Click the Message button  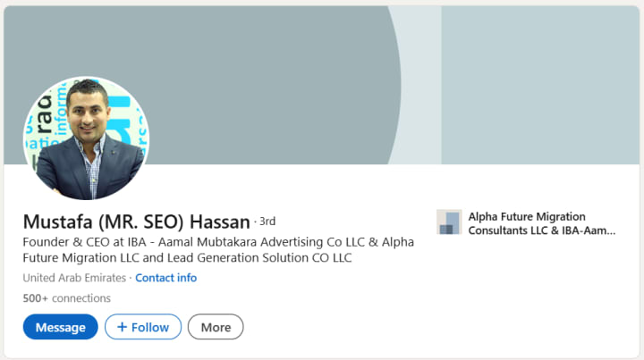60,327
